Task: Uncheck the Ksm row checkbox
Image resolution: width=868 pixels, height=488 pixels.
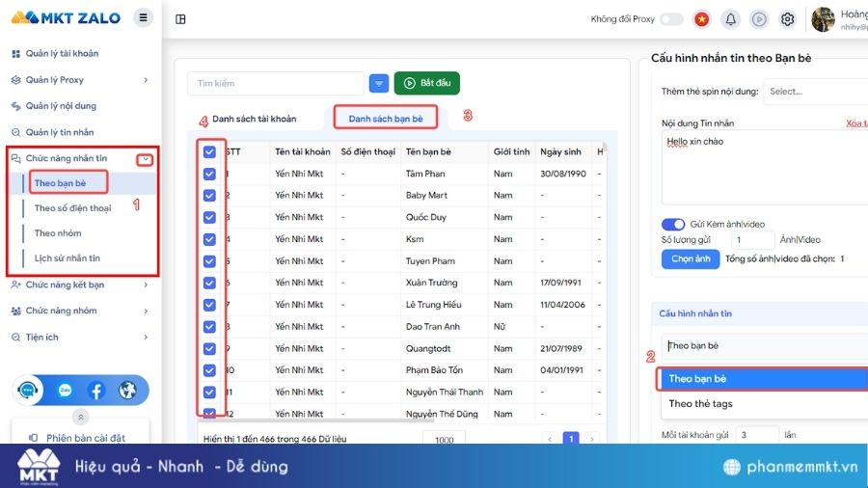Action: [x=209, y=239]
